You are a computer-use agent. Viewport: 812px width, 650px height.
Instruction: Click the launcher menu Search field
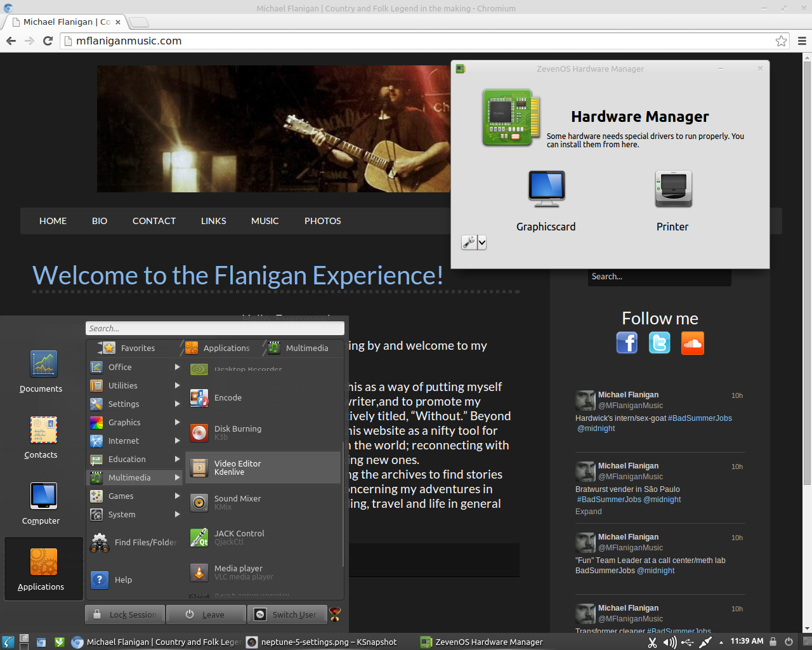[215, 328]
